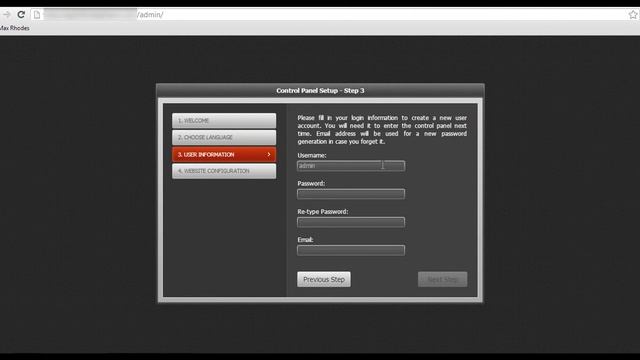This screenshot has width=640, height=360.
Task: Click into the Username field
Action: point(351,166)
